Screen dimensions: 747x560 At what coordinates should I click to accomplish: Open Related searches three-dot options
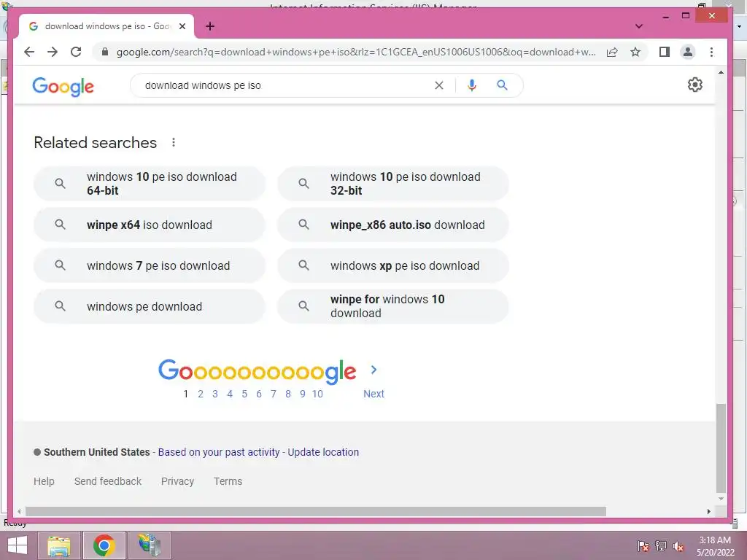[174, 142]
